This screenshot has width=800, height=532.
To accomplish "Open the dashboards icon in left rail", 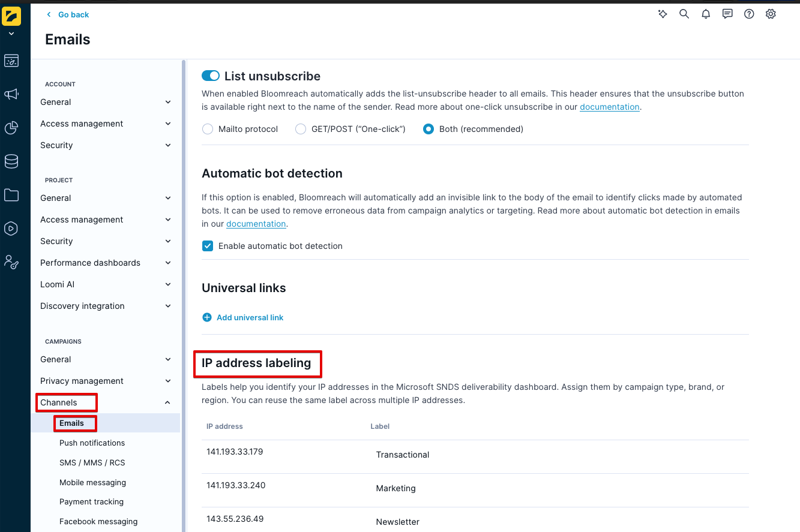I will tap(11, 61).
